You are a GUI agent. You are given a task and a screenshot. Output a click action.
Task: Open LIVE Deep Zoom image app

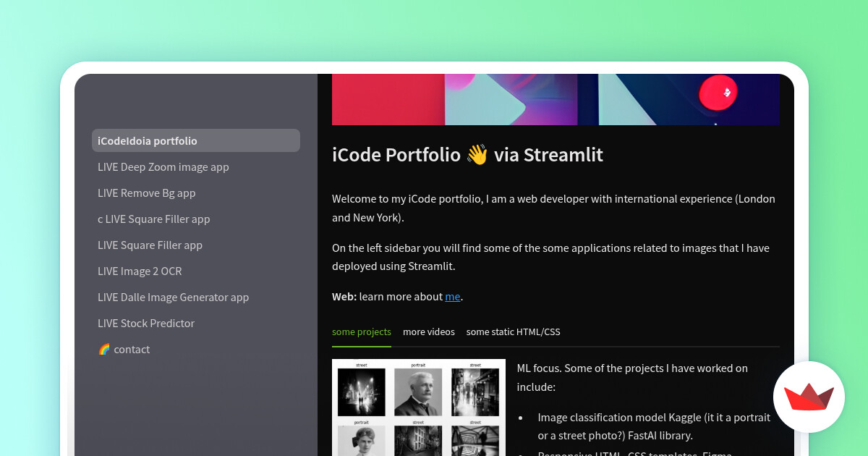pyautogui.click(x=163, y=167)
